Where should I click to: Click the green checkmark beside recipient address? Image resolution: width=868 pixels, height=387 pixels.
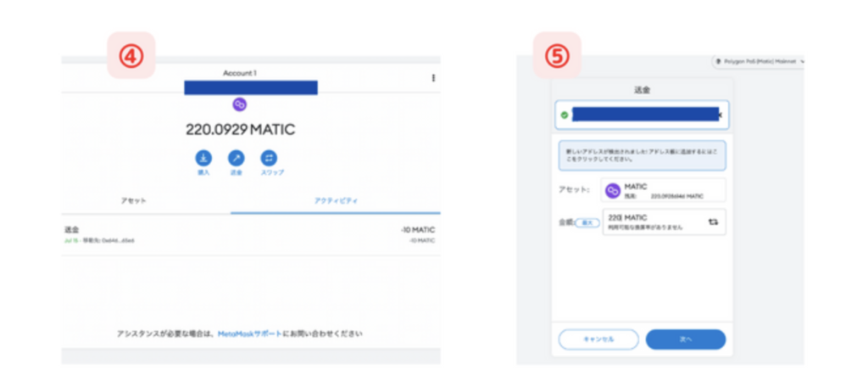(x=565, y=114)
